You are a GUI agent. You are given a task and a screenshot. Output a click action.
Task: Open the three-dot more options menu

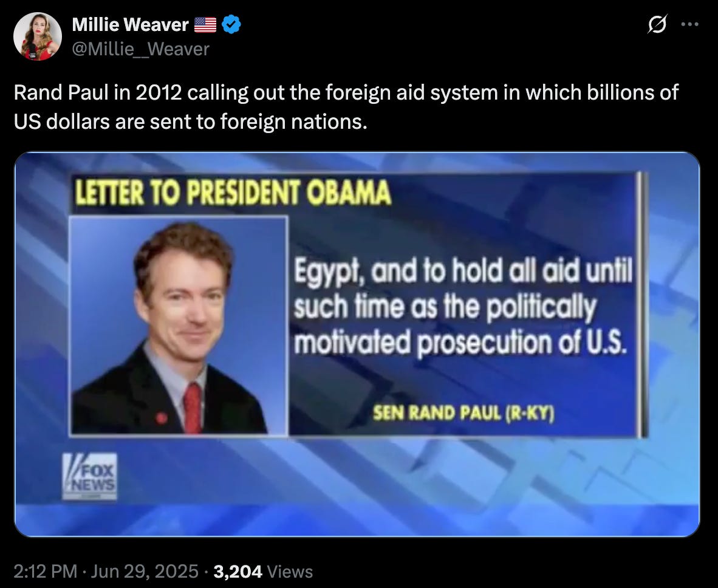click(x=690, y=24)
